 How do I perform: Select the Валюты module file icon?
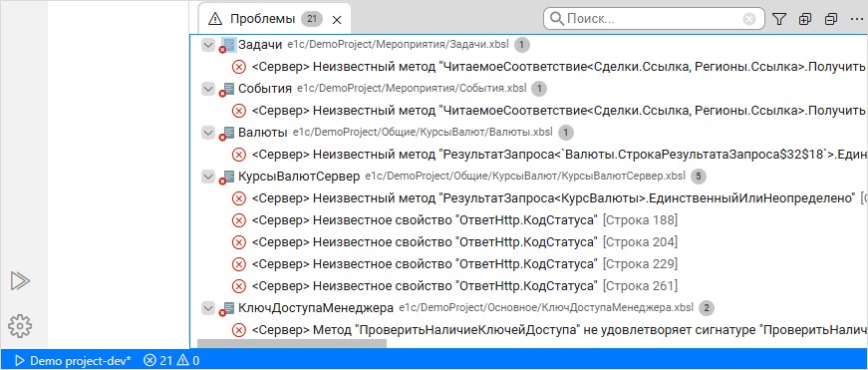(x=227, y=134)
